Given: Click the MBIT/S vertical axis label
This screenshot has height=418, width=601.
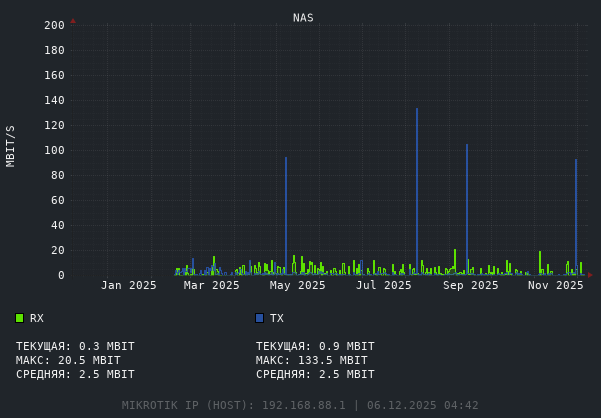Looking at the screenshot, I should pyautogui.click(x=11, y=145).
